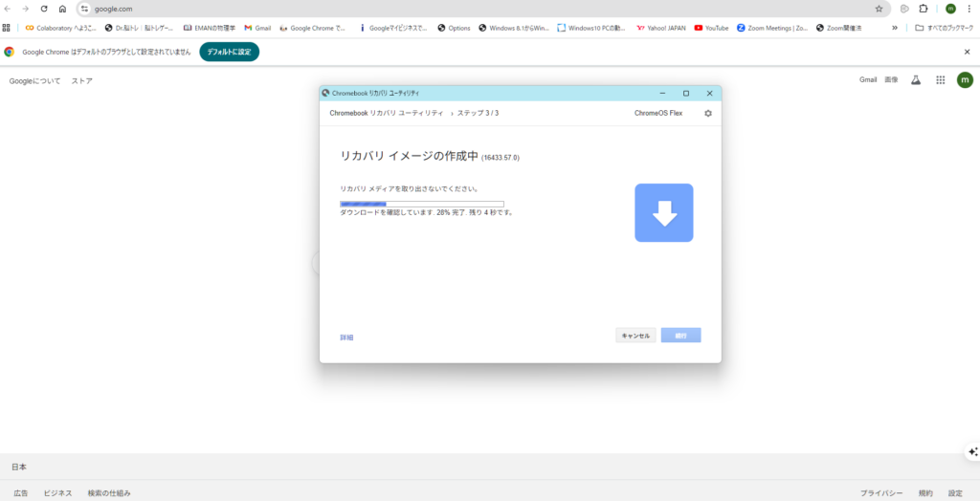Click the Google account avatar on page

coord(965,80)
